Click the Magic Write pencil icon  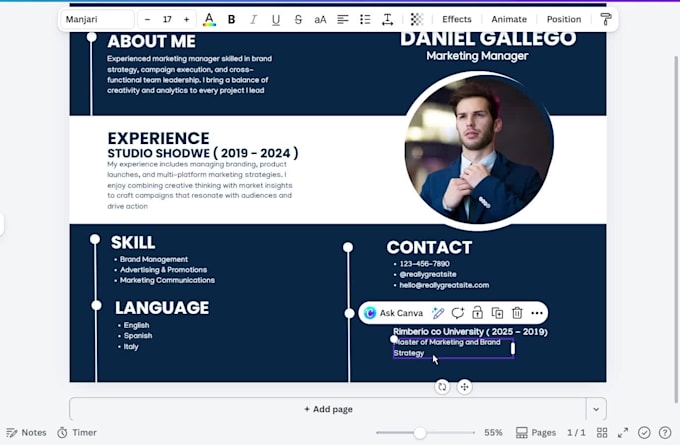438,313
